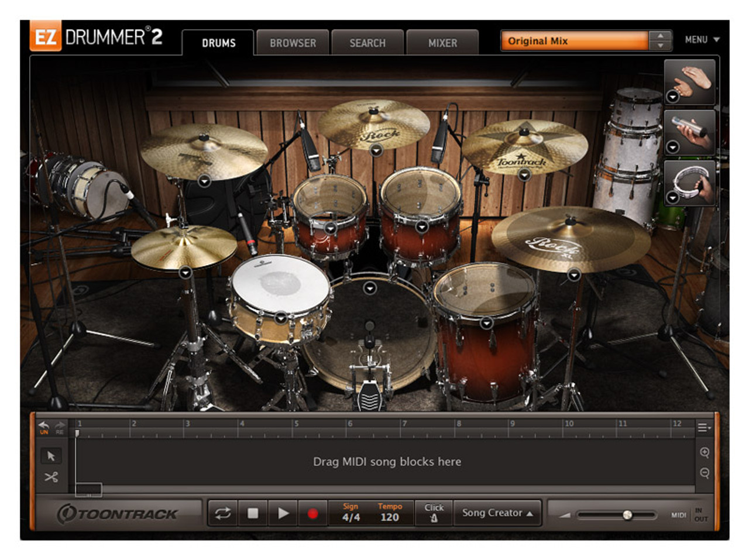Select the arrow pointer tool
This screenshot has width=749, height=560.
click(51, 456)
